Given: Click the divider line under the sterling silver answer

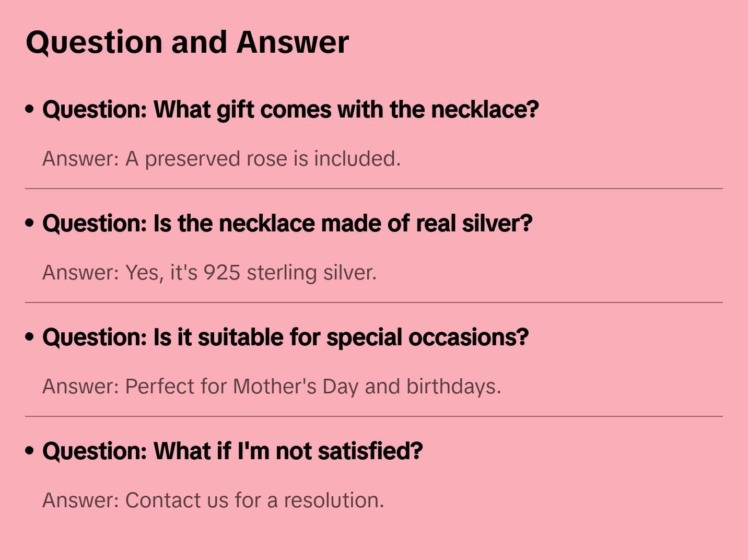Looking at the screenshot, I should click(374, 302).
